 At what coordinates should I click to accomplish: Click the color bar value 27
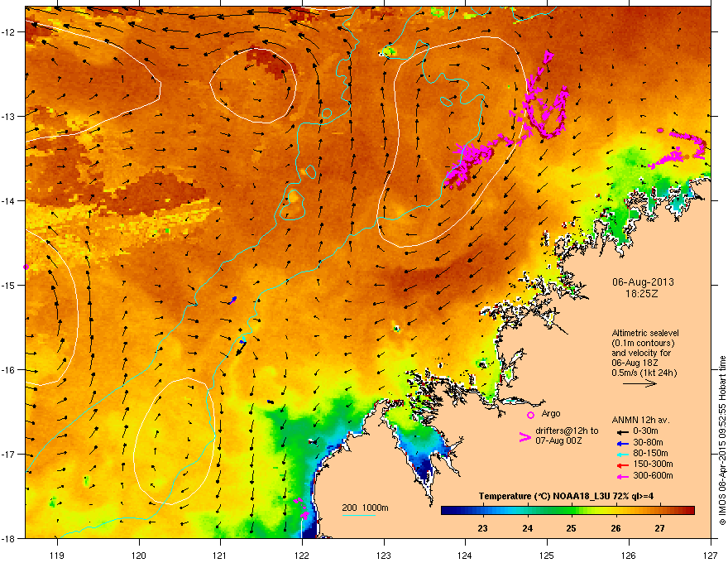660,528
